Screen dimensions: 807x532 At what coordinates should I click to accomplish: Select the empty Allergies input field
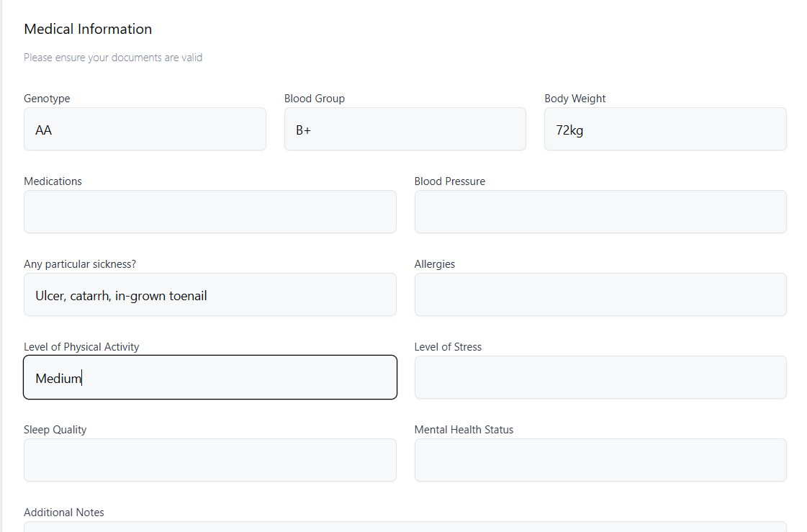[x=600, y=294]
